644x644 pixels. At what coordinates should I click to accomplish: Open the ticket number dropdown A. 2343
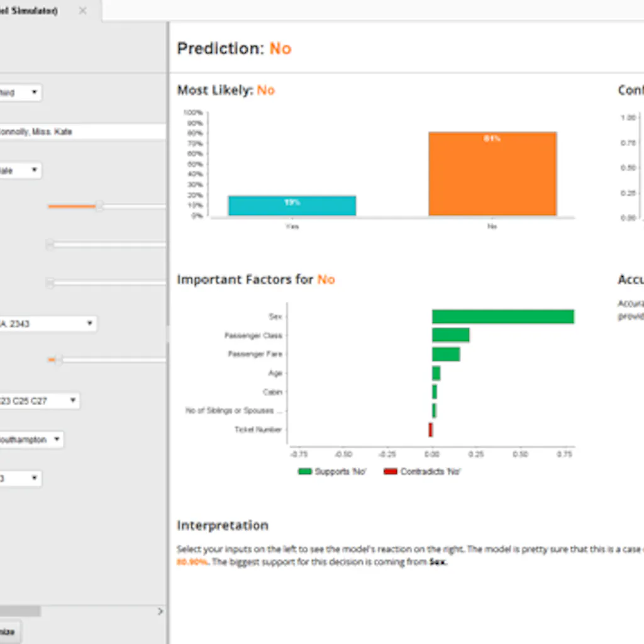click(47, 324)
